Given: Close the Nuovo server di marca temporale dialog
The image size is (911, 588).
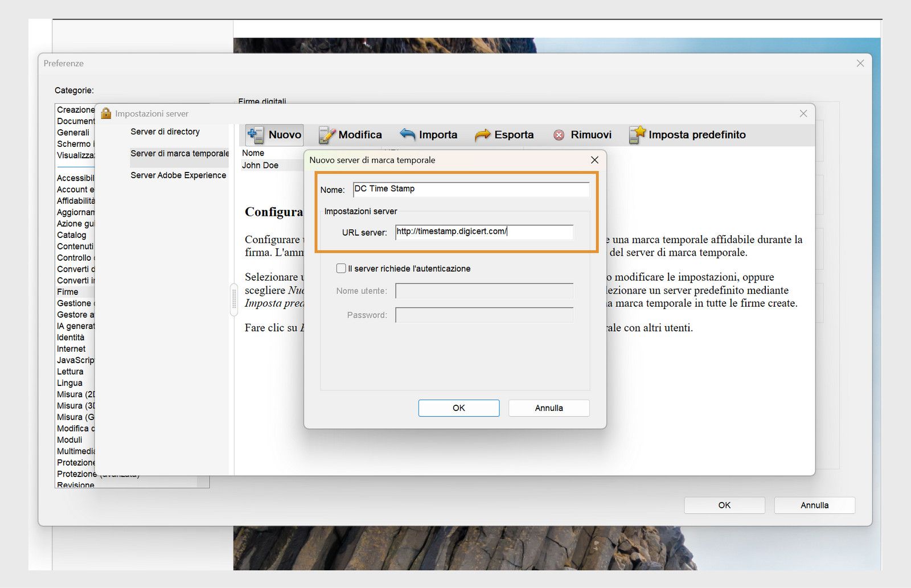Looking at the screenshot, I should (594, 160).
